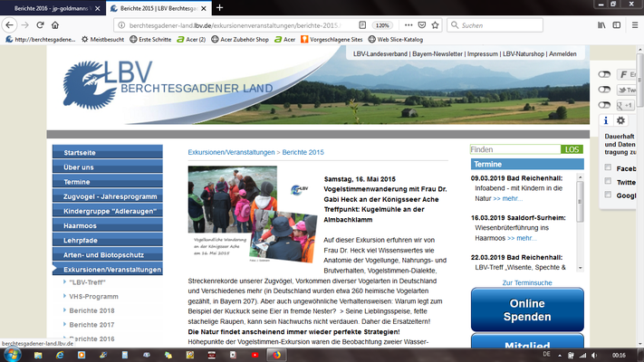Open Haarmoos navigation item

pos(108,225)
